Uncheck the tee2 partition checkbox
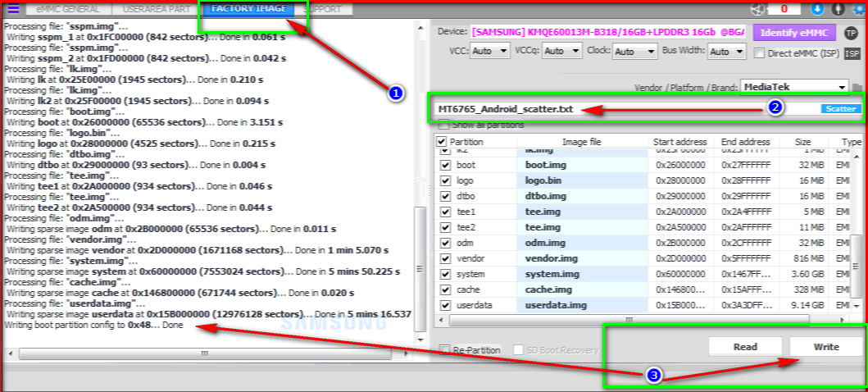Viewport: 868px width, 392px height. click(445, 227)
